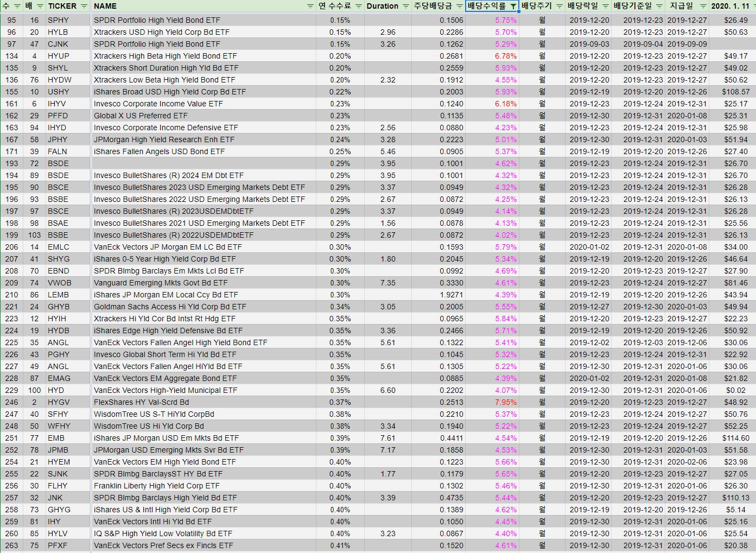Select ticker cell HYUP

(x=67, y=56)
